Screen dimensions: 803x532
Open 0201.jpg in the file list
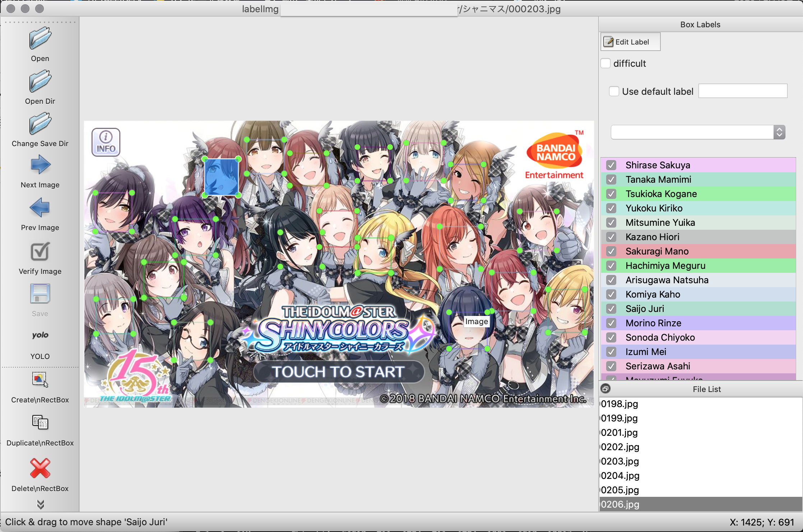(701, 433)
